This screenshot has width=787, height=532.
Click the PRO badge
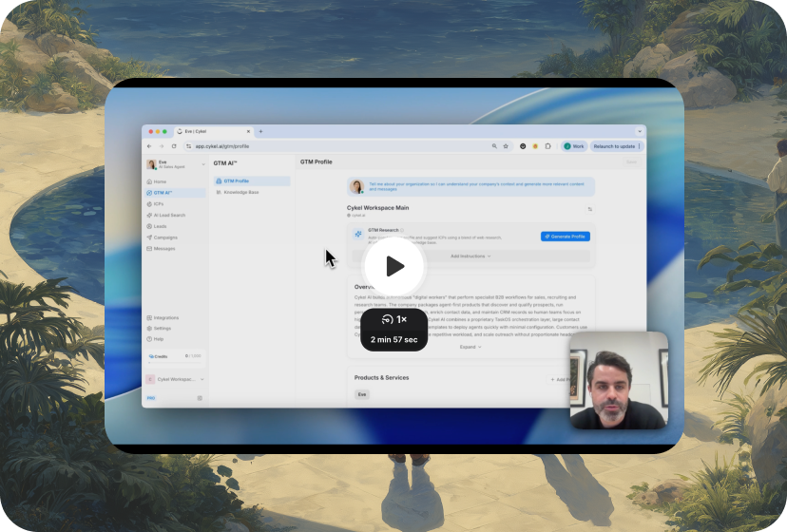click(151, 398)
